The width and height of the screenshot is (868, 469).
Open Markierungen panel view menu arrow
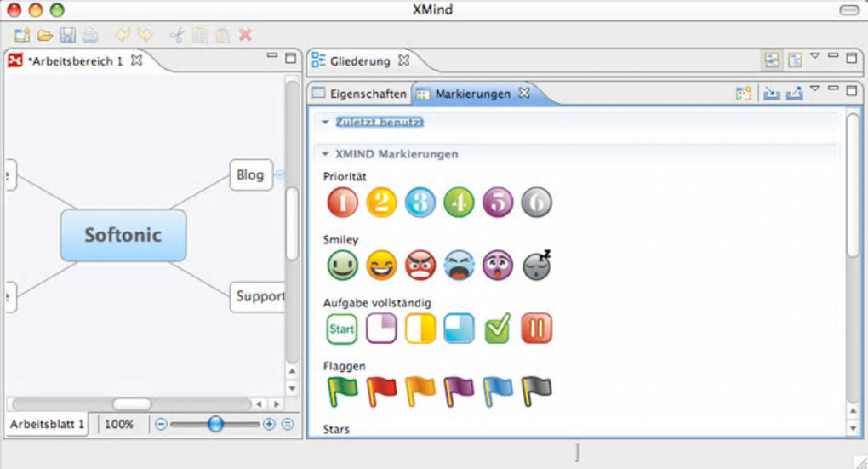click(x=815, y=88)
